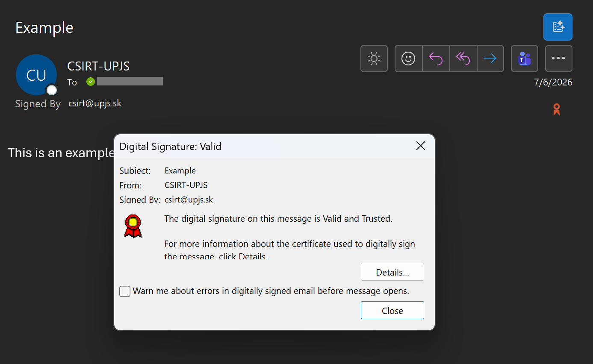Image resolution: width=593 pixels, height=364 pixels.
Task: Open certificate Details button
Action: click(392, 272)
